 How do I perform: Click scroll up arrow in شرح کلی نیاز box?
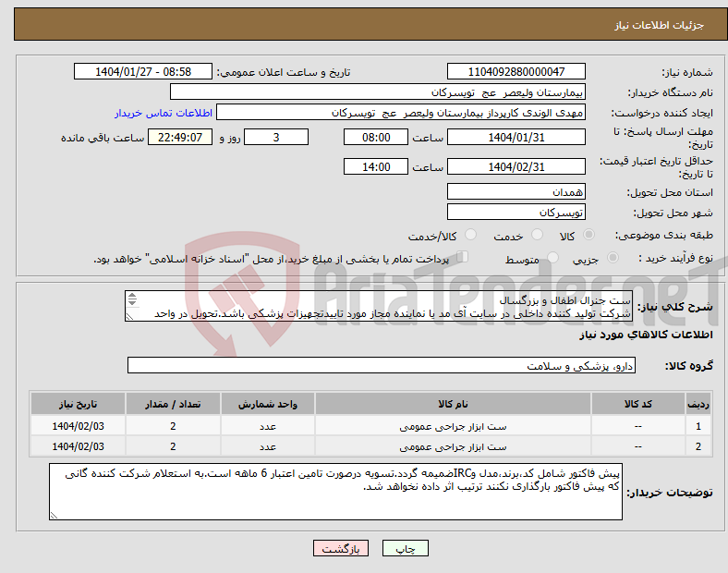tap(132, 296)
